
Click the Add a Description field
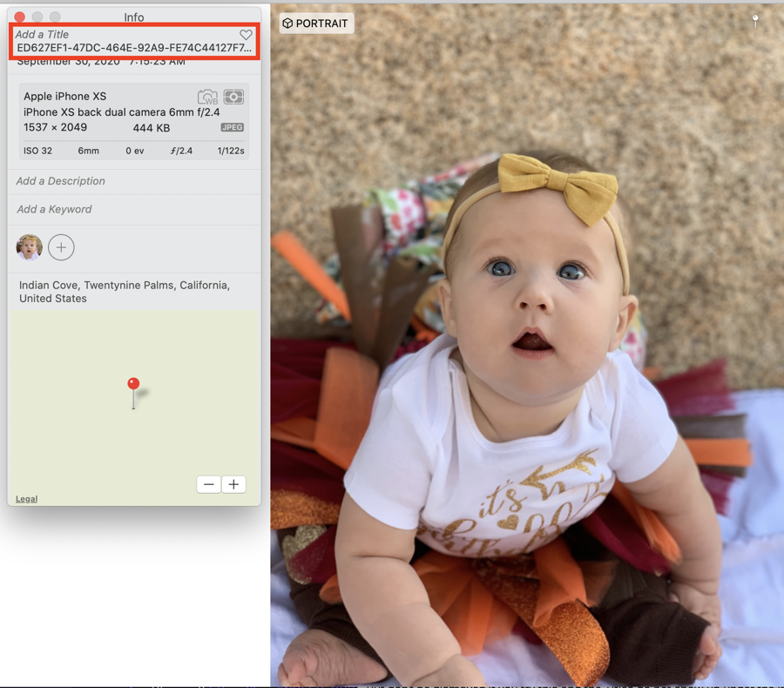(61, 181)
